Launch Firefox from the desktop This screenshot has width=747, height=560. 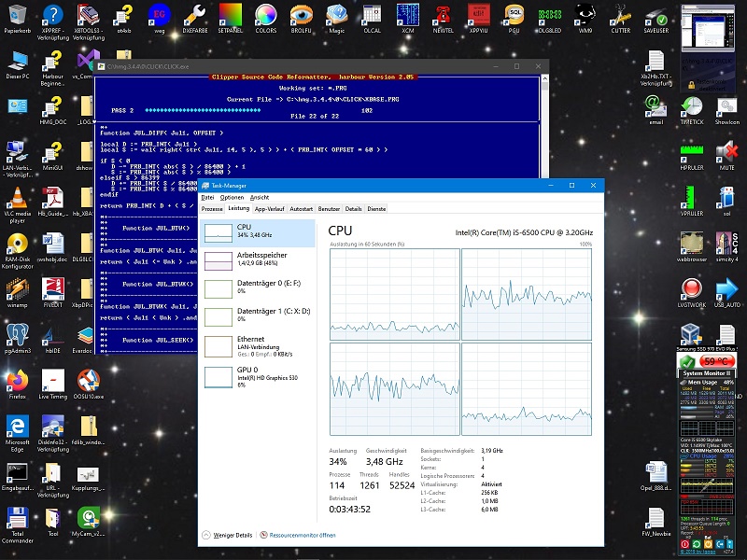pyautogui.click(x=17, y=385)
